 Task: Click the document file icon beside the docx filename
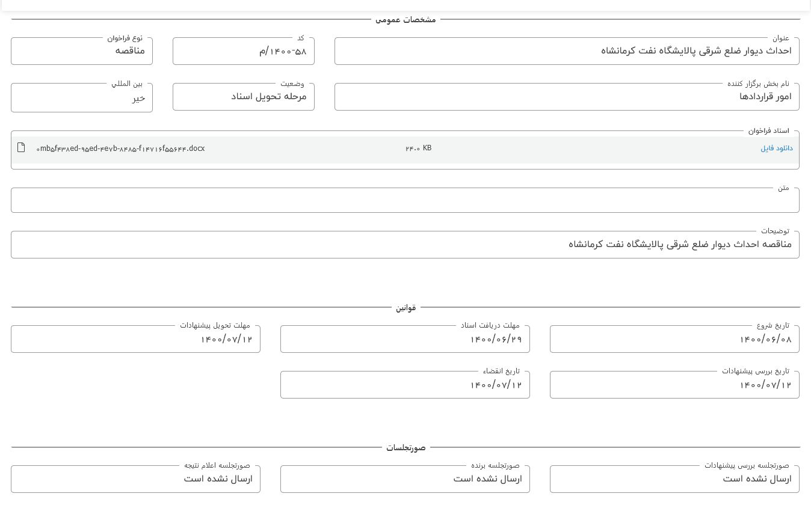click(x=21, y=147)
